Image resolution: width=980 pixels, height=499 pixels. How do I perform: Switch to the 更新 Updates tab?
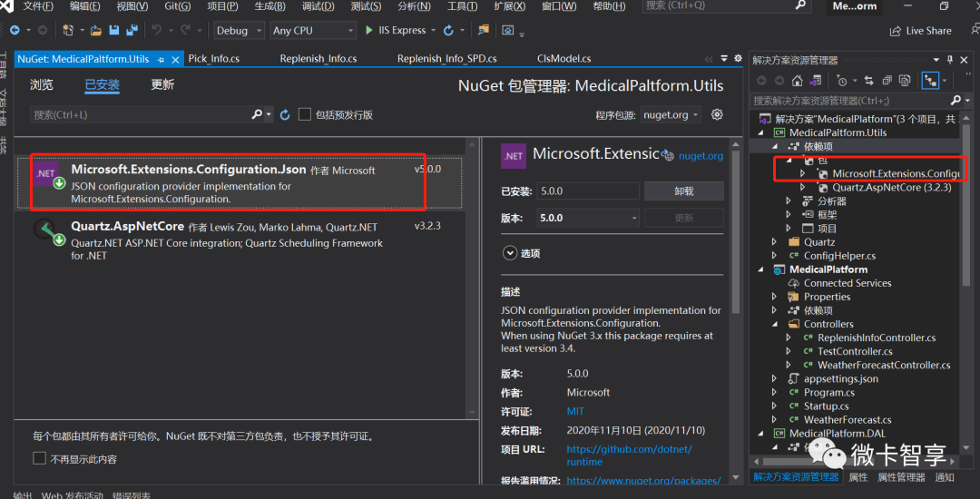point(162,85)
